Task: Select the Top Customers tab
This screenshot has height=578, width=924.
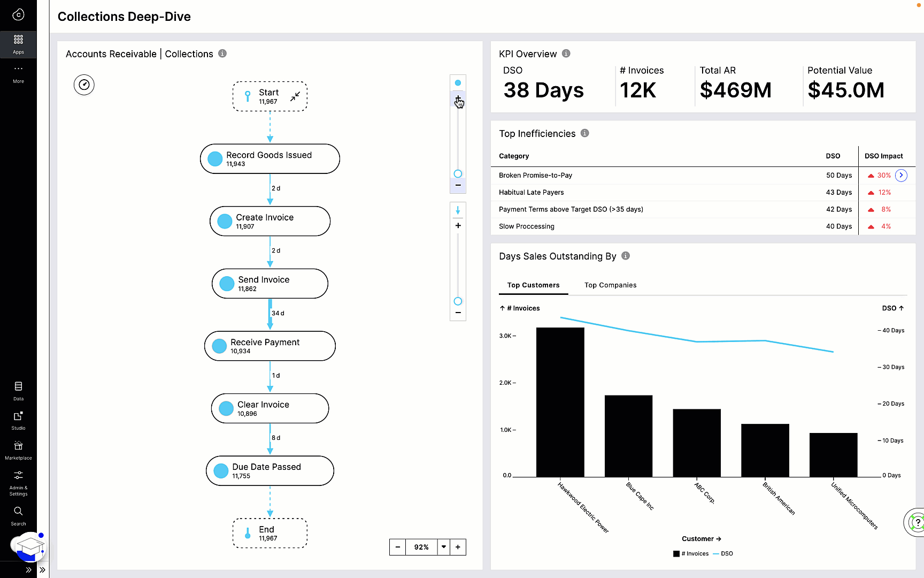Action: 533,285
